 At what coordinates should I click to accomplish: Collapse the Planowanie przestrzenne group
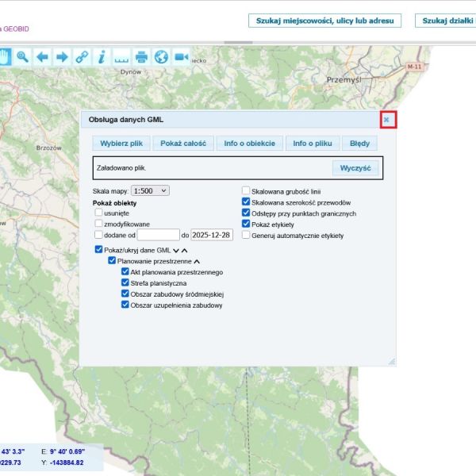(197, 261)
